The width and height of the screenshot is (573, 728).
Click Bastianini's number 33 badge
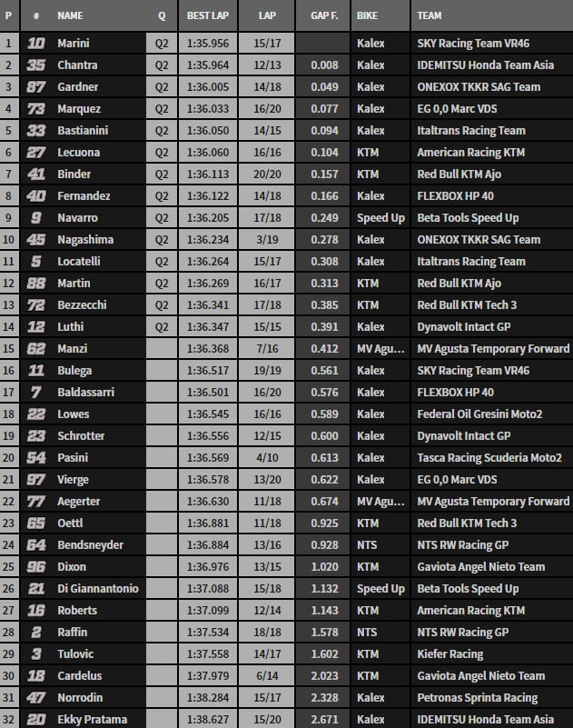point(37,130)
